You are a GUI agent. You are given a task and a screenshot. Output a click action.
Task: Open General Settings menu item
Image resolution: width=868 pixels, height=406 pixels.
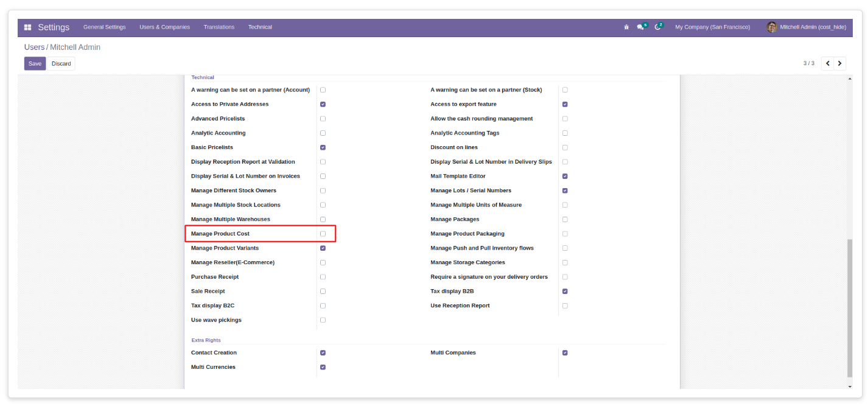tap(105, 27)
